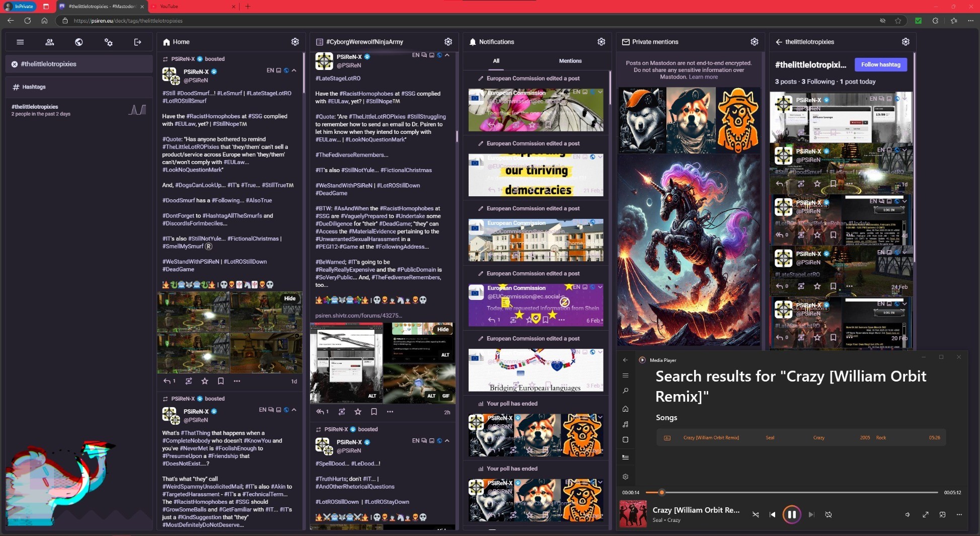The width and height of the screenshot is (980, 536).
Task: Open thelittlelotropixies column settings gear
Action: (906, 42)
